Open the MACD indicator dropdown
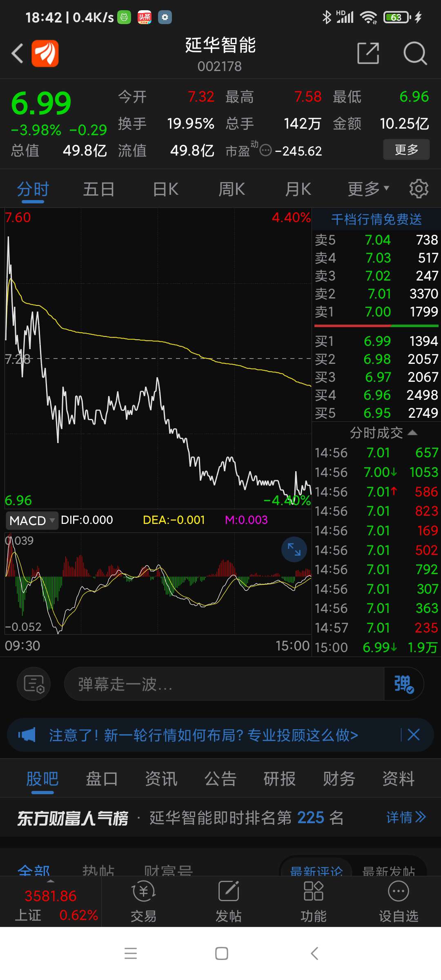441x980 pixels. (x=32, y=521)
